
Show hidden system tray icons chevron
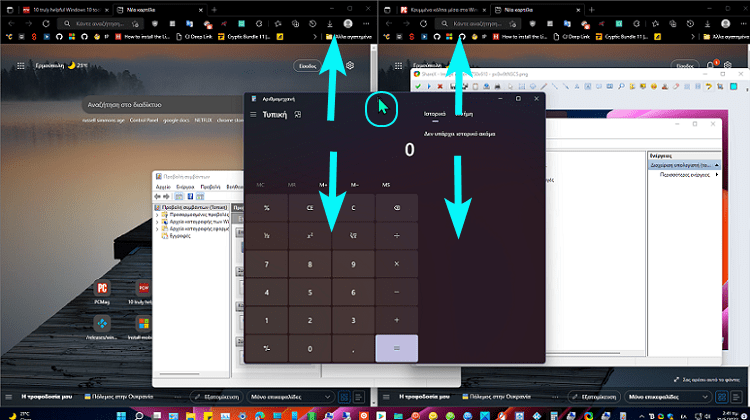tap(641, 416)
